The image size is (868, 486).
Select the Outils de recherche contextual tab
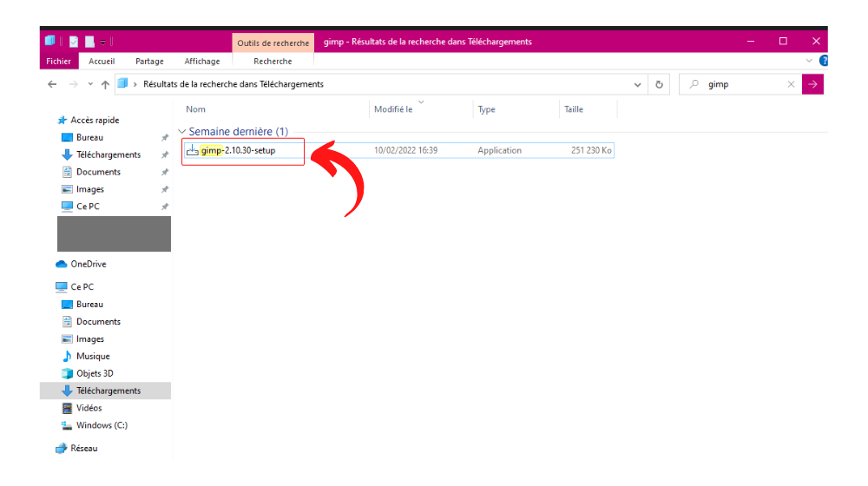click(273, 43)
